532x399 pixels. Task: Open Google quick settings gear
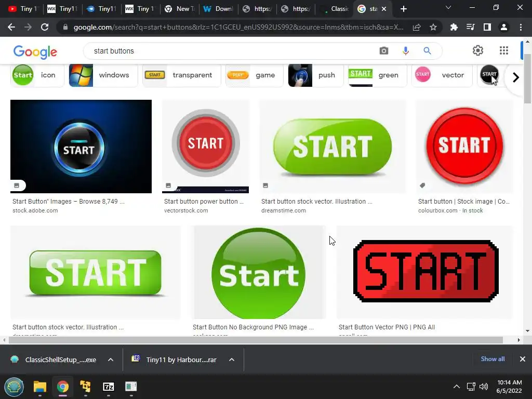478,50
